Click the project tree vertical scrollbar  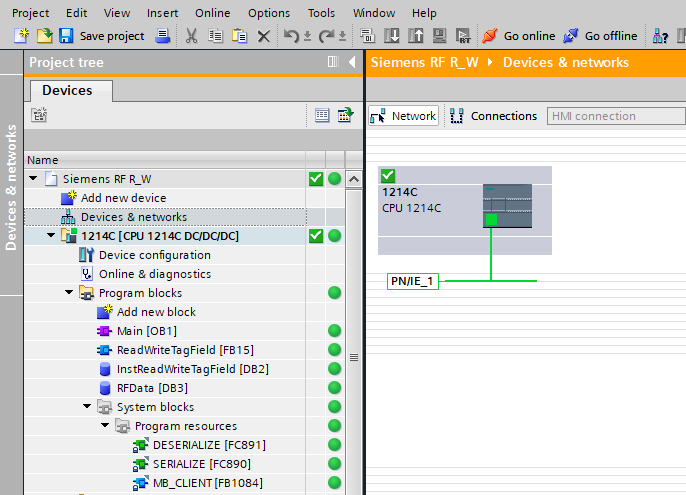[352, 356]
